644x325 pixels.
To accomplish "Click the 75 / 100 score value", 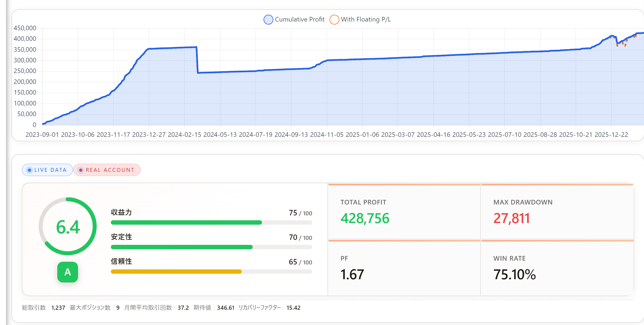I will 300,213.
